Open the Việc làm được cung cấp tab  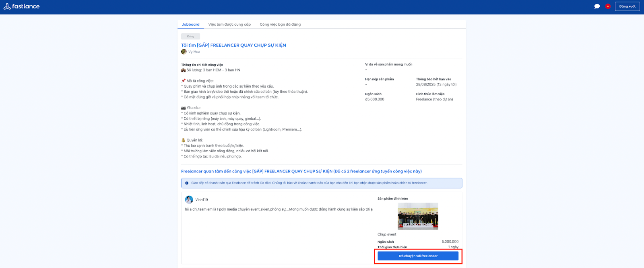pyautogui.click(x=229, y=25)
